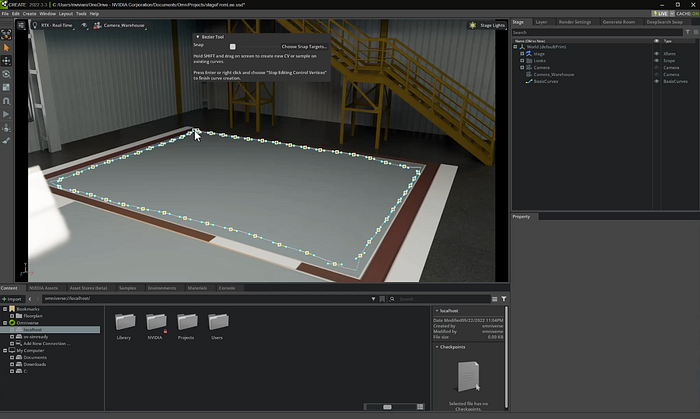Viewport: 700px width, 419px height.
Task: Toggle the Snap checkbox in Bezier Tool
Action: tap(233, 46)
